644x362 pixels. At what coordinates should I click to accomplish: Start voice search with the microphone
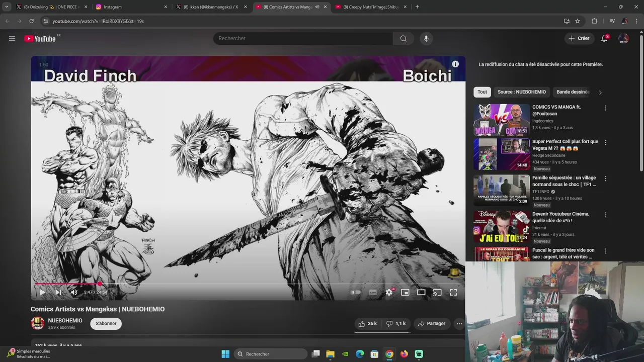(426, 38)
